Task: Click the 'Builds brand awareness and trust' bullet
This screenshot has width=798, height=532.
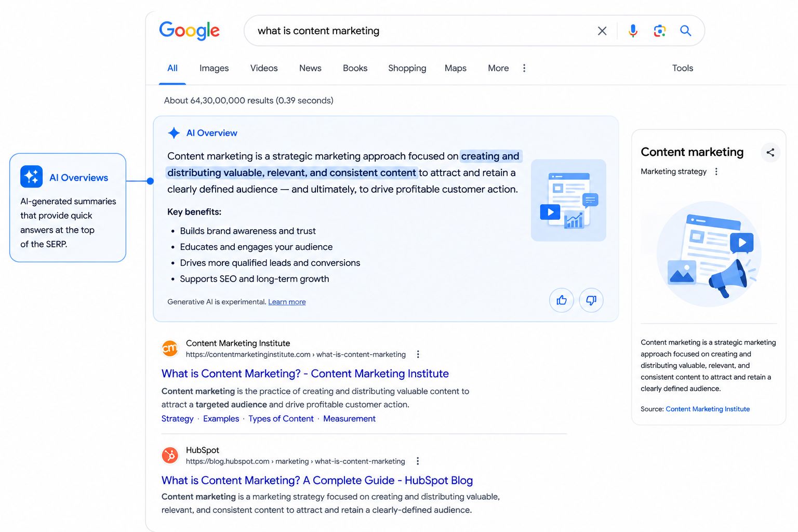Action: click(248, 231)
